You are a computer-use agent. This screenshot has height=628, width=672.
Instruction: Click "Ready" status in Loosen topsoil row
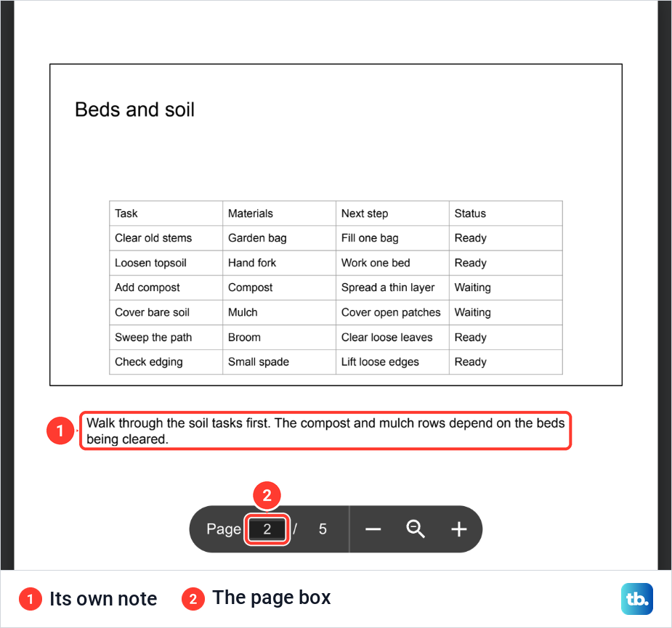point(506,263)
